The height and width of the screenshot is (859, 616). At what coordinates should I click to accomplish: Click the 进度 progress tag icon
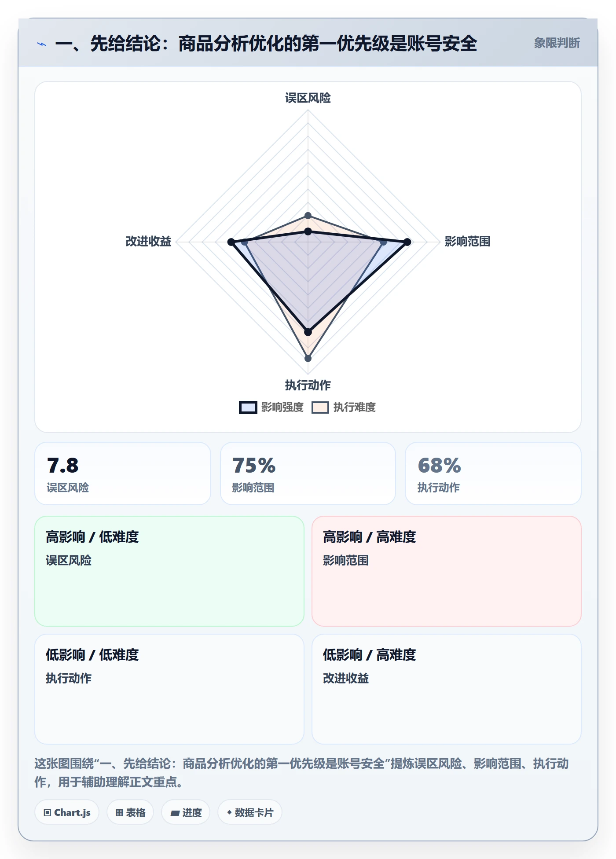click(x=175, y=813)
